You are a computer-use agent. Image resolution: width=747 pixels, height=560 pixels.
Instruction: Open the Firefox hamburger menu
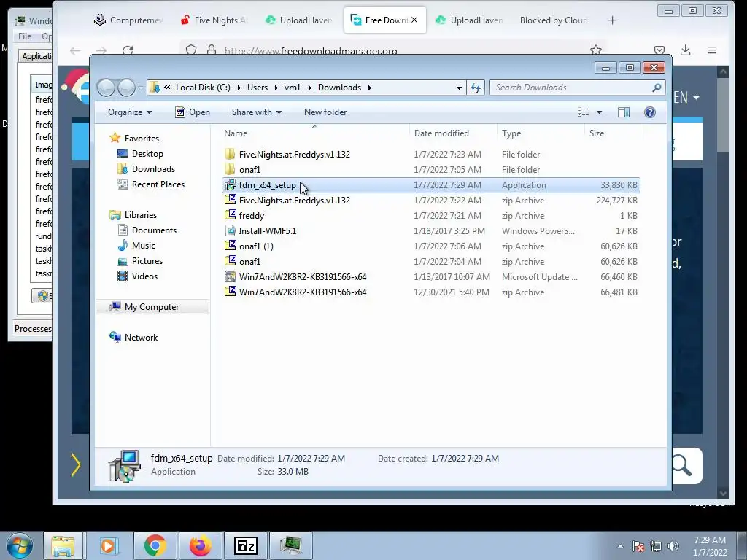click(x=712, y=50)
